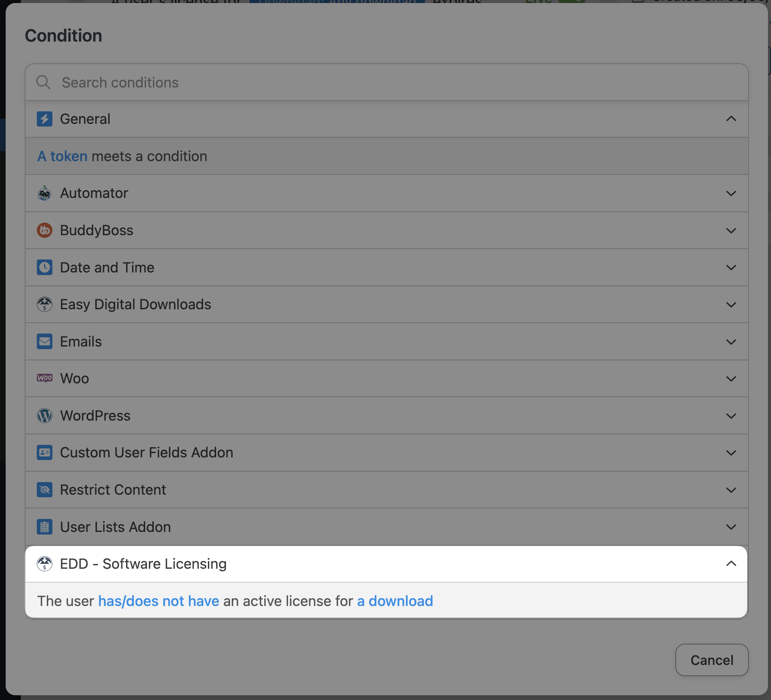
Task: Click the Restrict Content eye icon
Action: [45, 490]
